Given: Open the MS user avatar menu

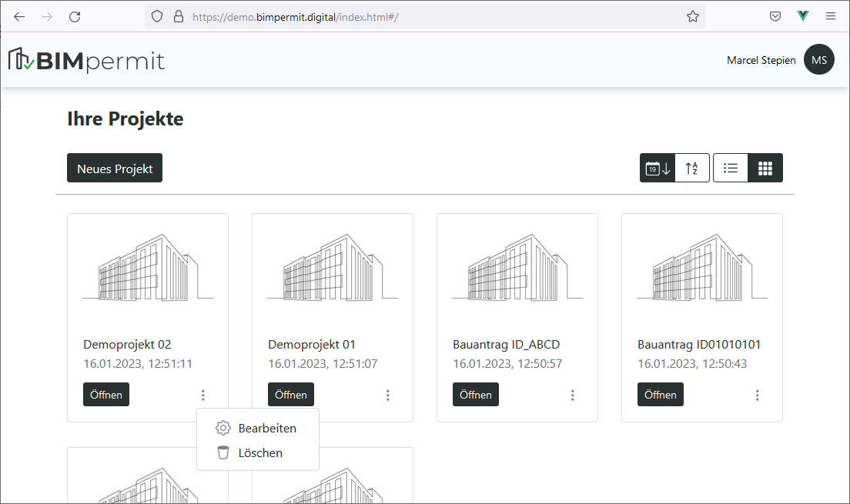Looking at the screenshot, I should [819, 59].
